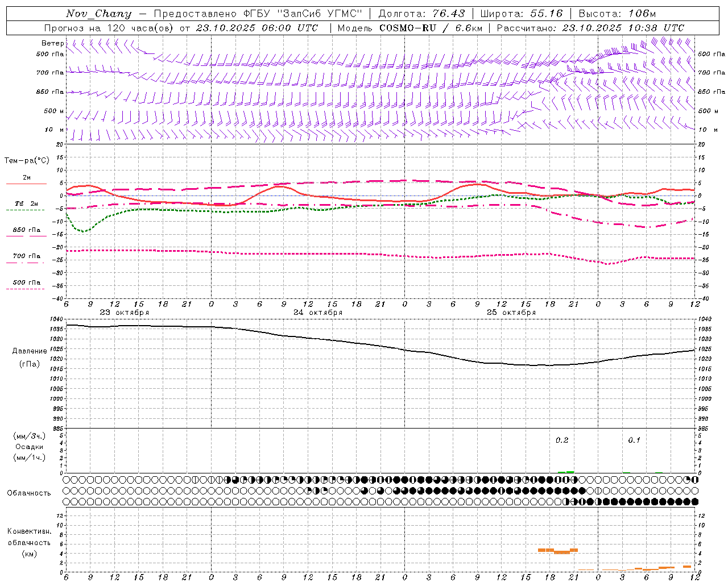Viewport: 728px width, 582px height.
Task: Click the green precipitation bar below "0.2"
Action: [566, 472]
